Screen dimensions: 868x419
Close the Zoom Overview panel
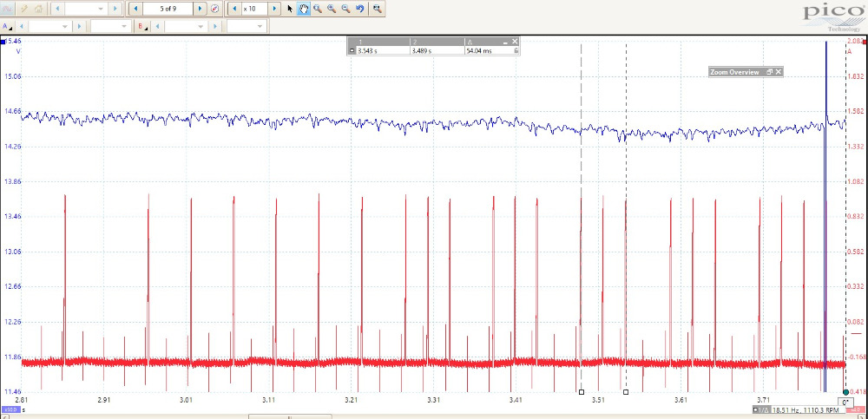tap(779, 72)
